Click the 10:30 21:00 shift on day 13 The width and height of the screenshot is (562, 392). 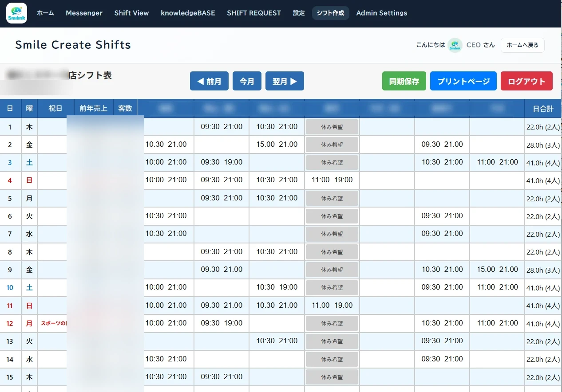pos(277,341)
